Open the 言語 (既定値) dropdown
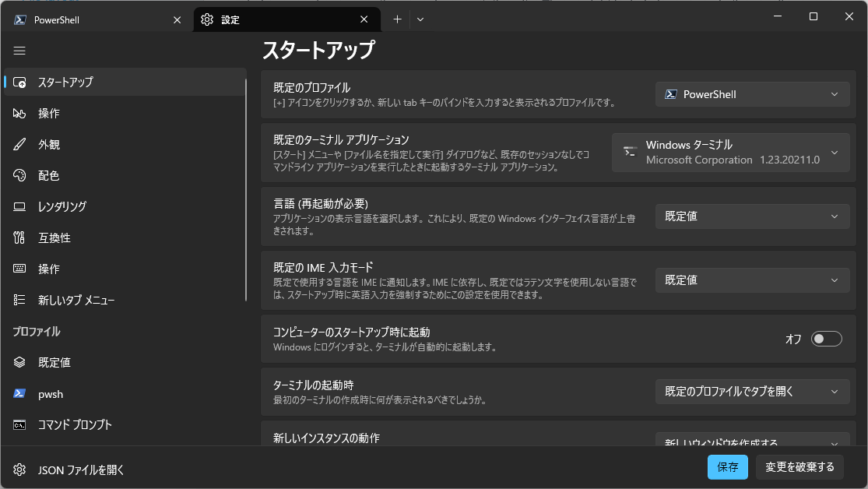The height and width of the screenshot is (489, 868). click(751, 216)
